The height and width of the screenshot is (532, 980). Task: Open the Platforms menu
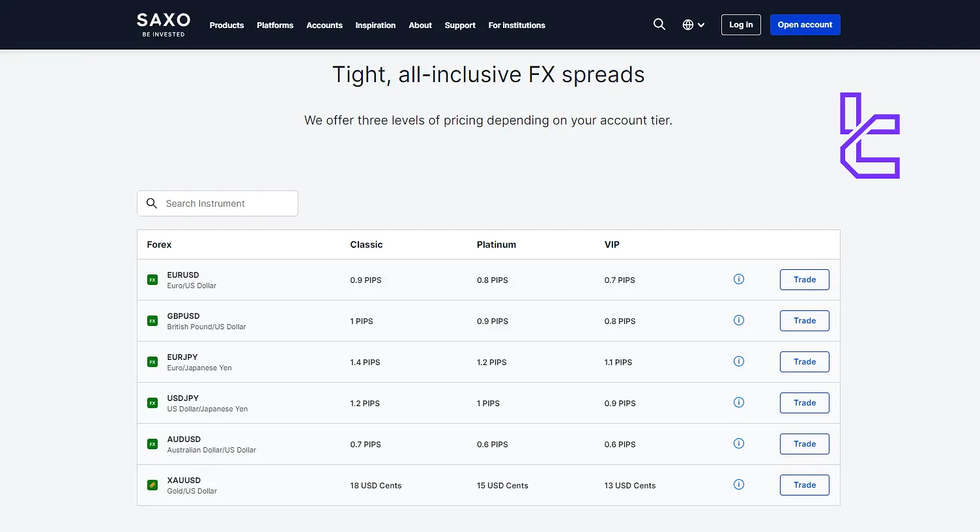pyautogui.click(x=275, y=25)
